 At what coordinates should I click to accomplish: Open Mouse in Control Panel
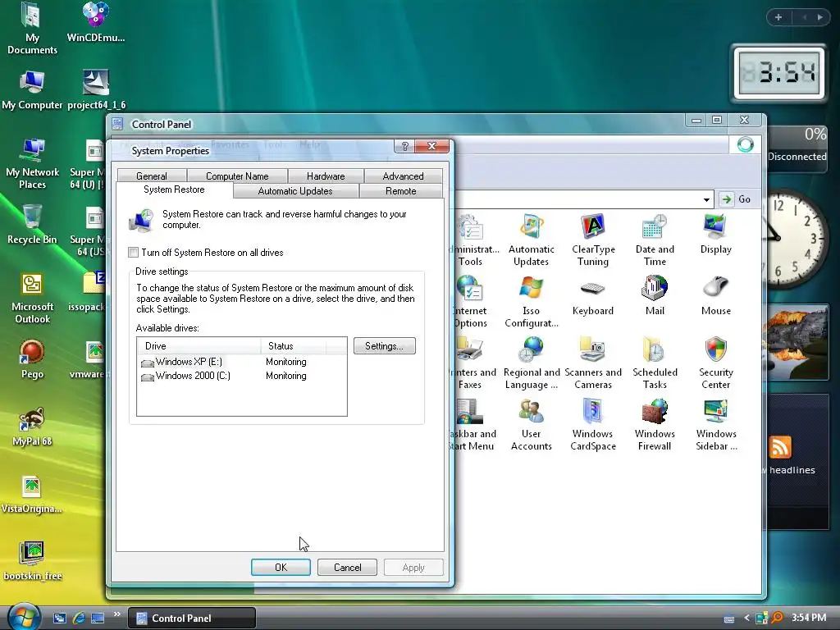715,295
